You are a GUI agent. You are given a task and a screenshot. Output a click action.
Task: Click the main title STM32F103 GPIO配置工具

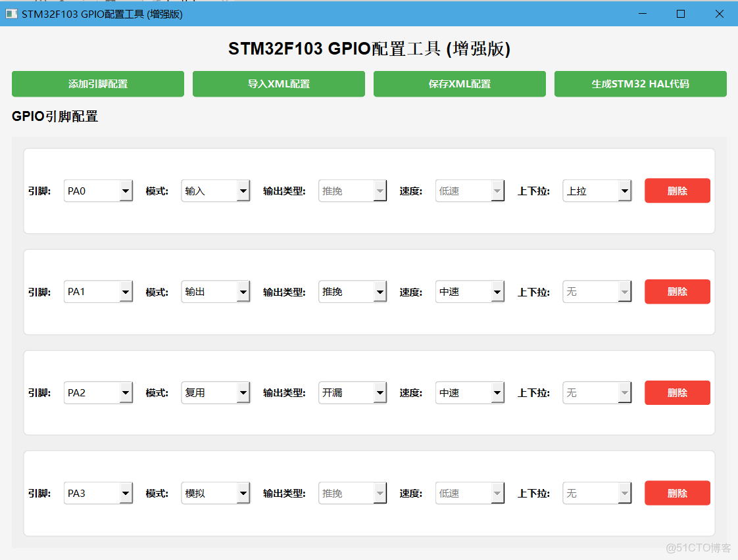click(x=369, y=49)
